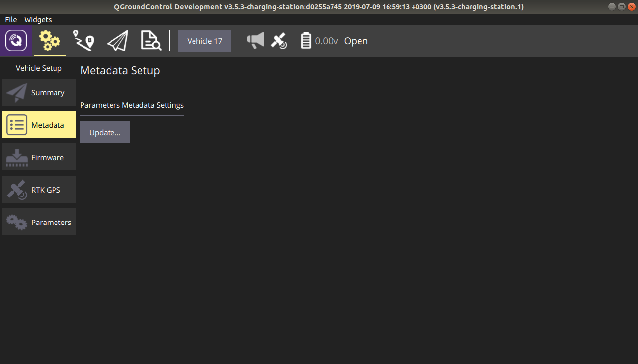Click the Parameters Metadata Settings label
This screenshot has height=364, width=638.
(132, 105)
